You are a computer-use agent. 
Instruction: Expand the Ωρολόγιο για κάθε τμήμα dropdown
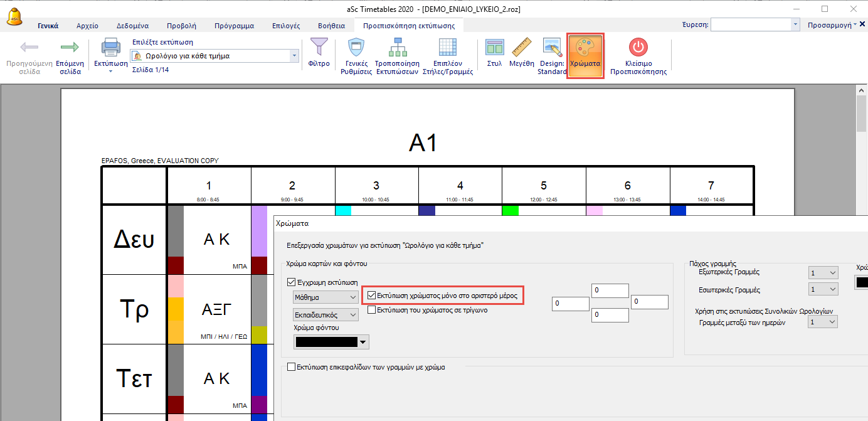pos(294,56)
